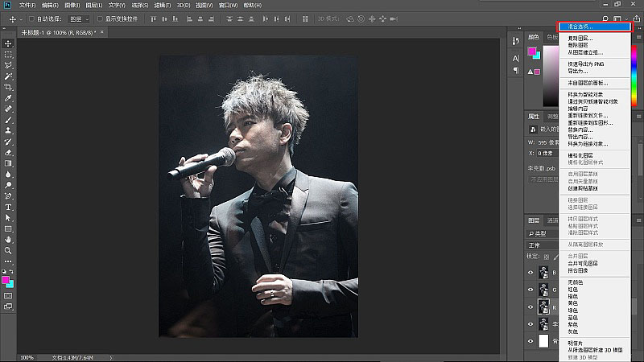Select the Pen tool

click(8, 195)
